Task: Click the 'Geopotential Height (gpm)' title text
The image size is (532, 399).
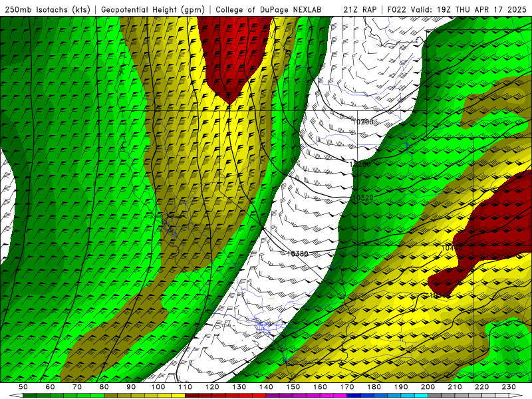Action: [153, 9]
